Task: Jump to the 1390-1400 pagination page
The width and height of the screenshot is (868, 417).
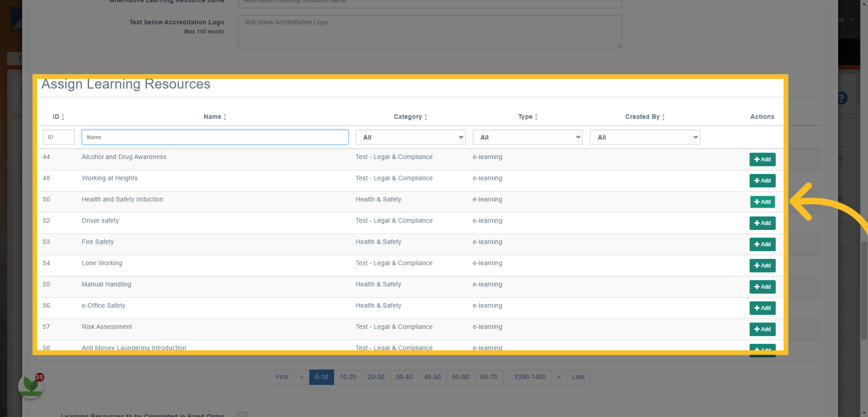Action: tap(527, 377)
